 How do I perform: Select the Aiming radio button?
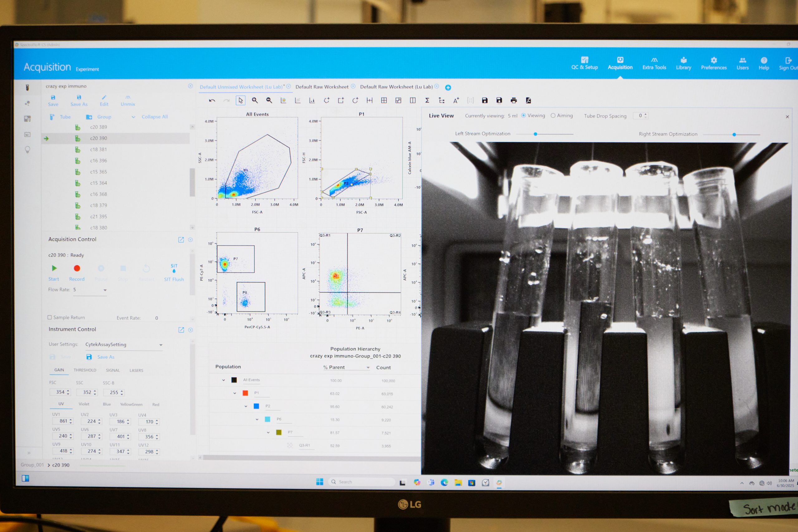553,116
